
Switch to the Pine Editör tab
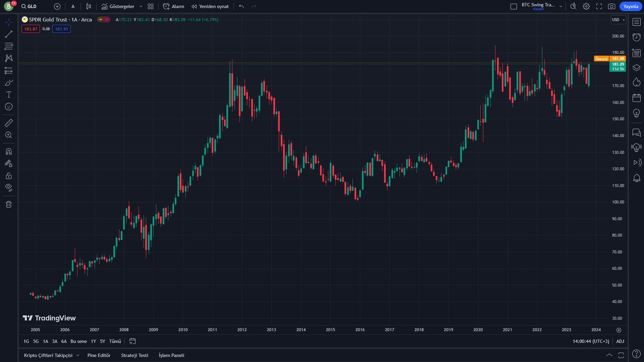(99, 355)
